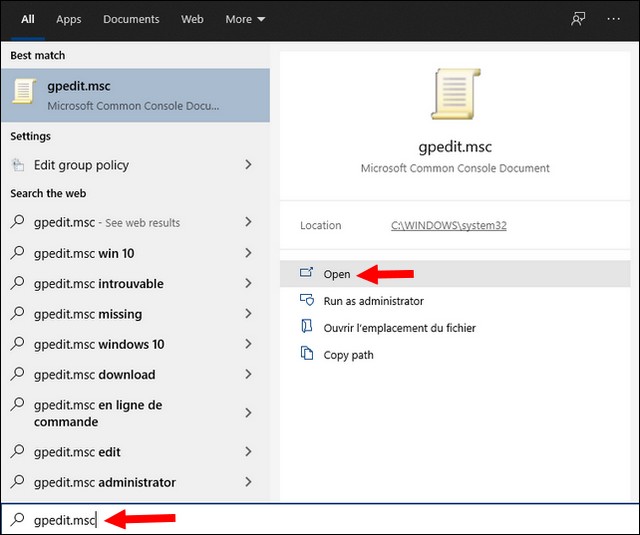This screenshot has height=535, width=640.
Task: Click search icon beside gpedit.msc missing
Action: pyautogui.click(x=18, y=313)
